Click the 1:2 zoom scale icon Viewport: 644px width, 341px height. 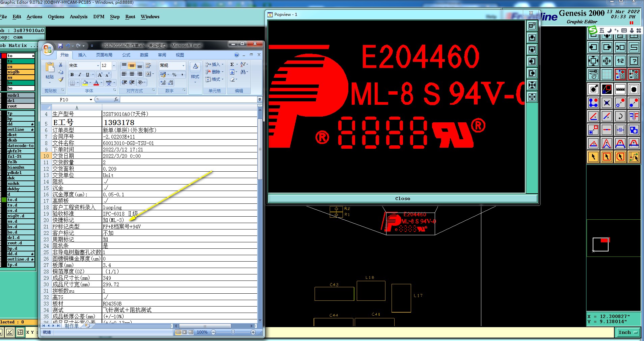click(620, 61)
